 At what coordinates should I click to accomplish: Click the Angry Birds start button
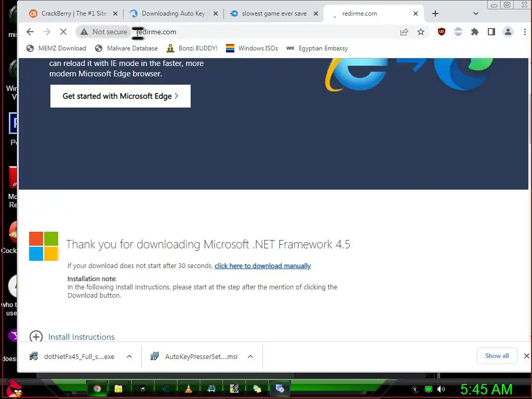point(14,388)
